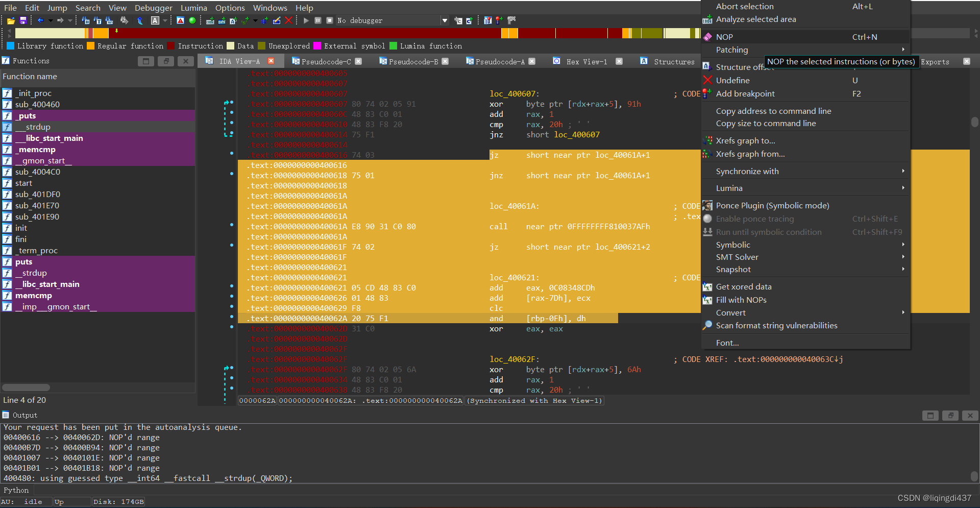Open the No debugger selector dropdown
Viewport: 980px width, 508px height.
pos(445,20)
